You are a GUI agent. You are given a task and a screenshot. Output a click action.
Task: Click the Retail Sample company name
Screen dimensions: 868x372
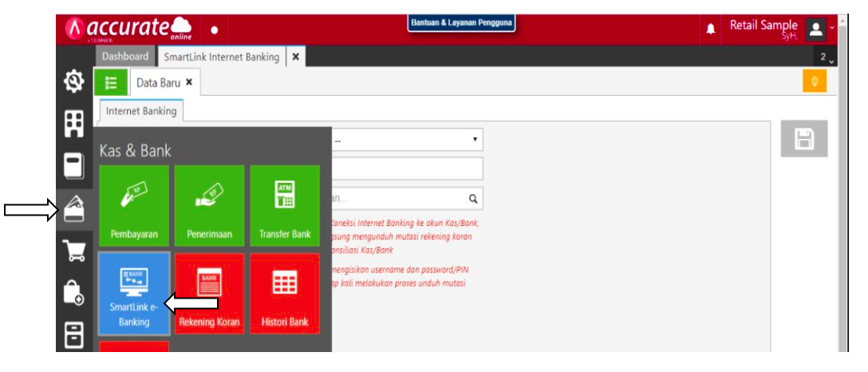coord(764,25)
